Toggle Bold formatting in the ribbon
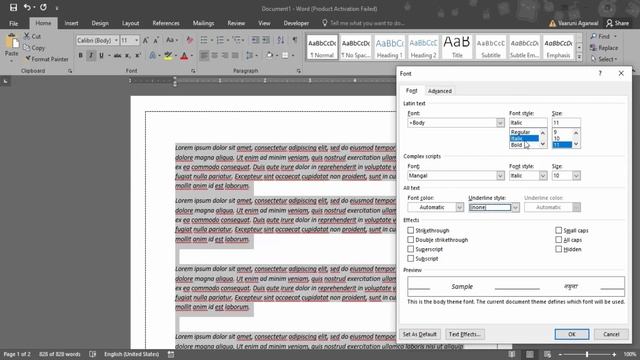This screenshot has width=640, height=360. (80, 56)
